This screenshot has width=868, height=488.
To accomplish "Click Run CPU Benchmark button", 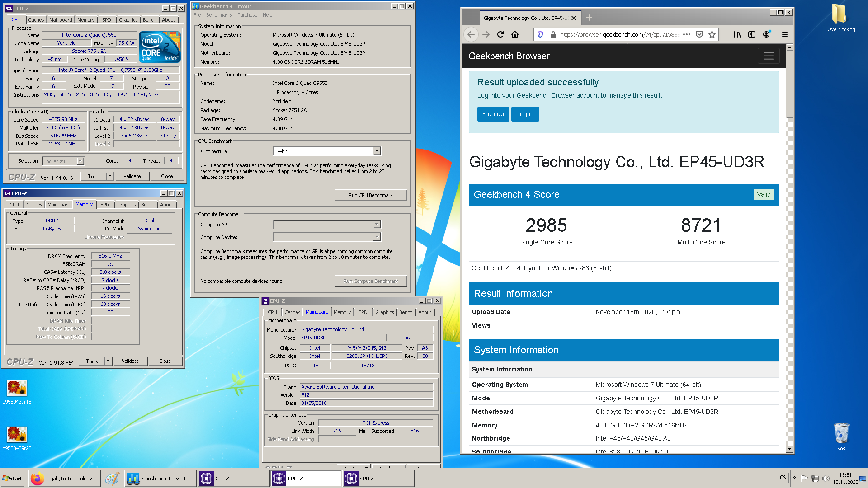I will [x=371, y=195].
